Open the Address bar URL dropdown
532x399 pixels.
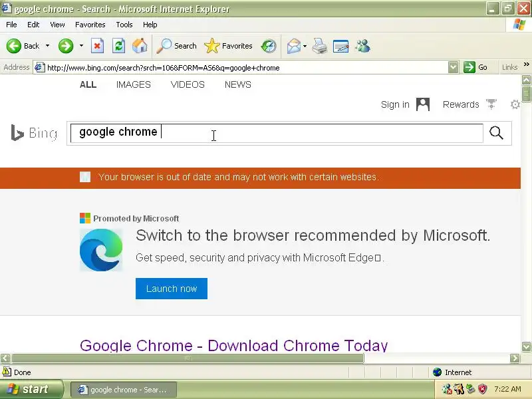tap(453, 67)
